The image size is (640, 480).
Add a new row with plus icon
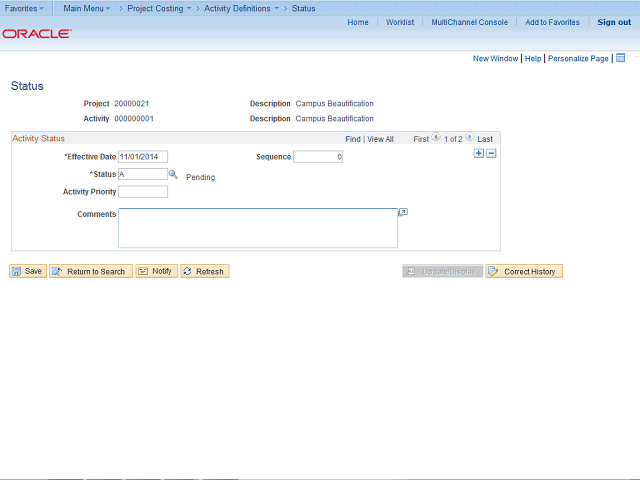(x=479, y=153)
